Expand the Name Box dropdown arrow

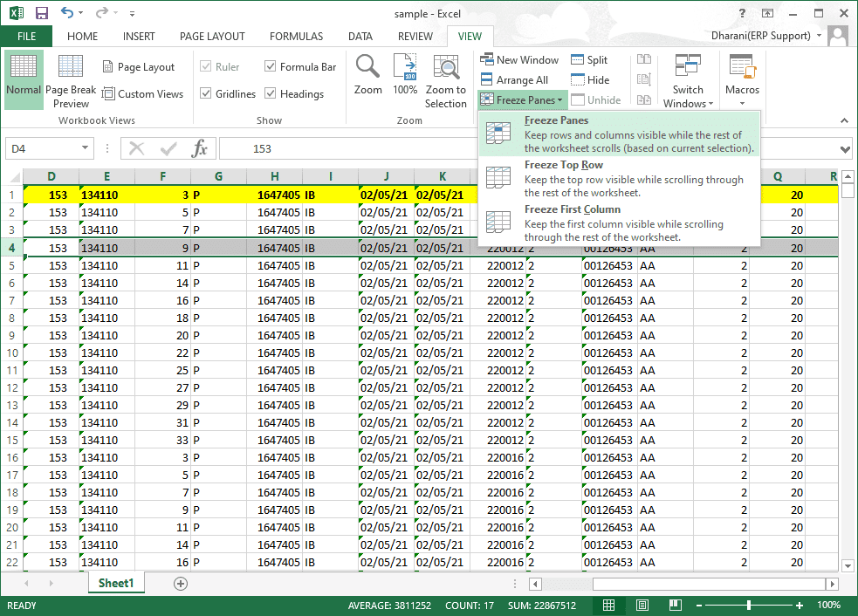pyautogui.click(x=85, y=149)
